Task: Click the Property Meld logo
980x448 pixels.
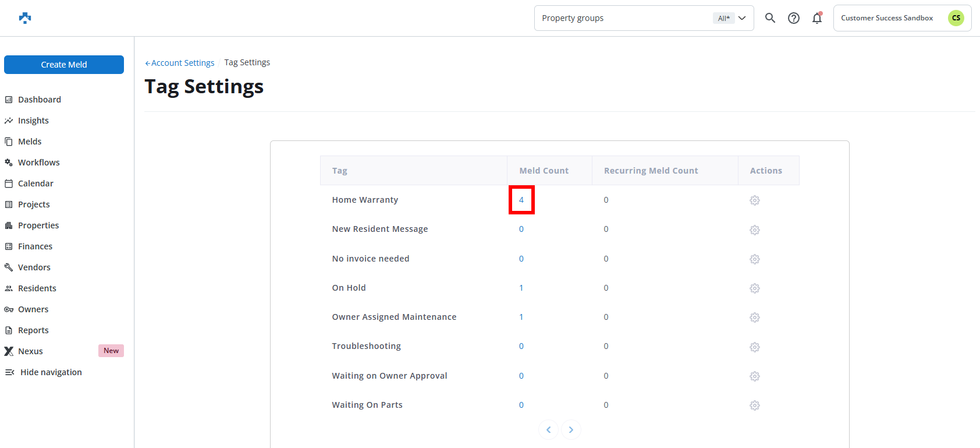Action: point(25,18)
